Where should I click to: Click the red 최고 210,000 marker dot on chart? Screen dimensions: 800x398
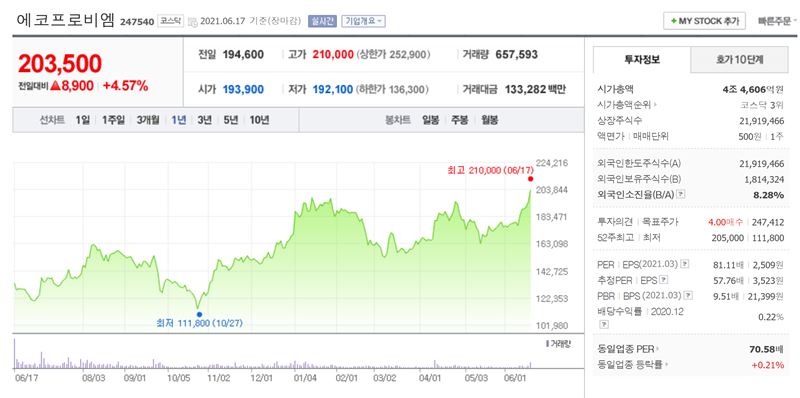[531, 179]
